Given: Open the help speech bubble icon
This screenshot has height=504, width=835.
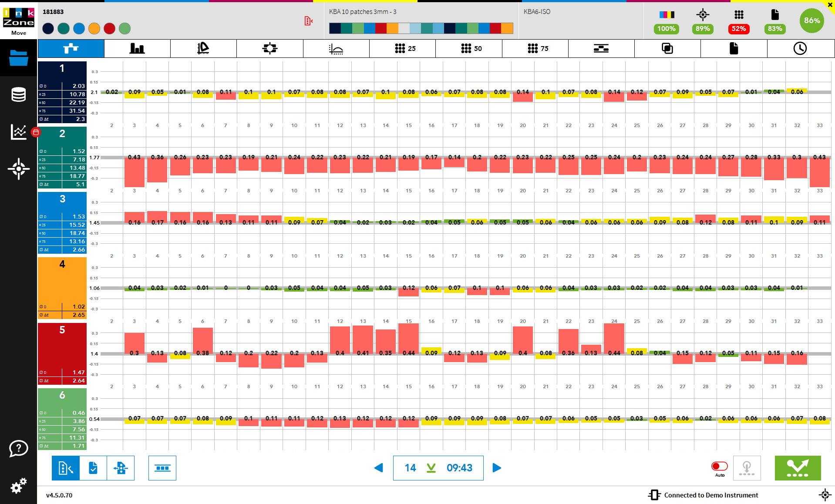Looking at the screenshot, I should click(18, 448).
